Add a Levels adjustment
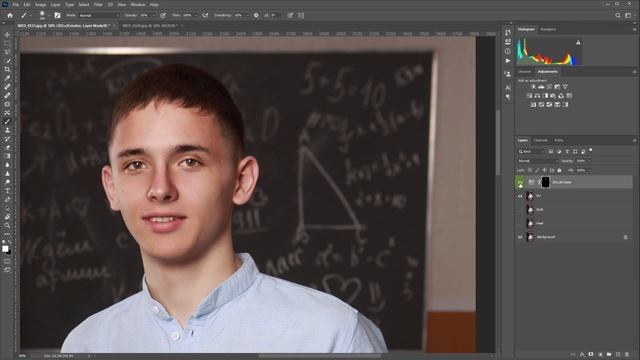 [x=541, y=87]
